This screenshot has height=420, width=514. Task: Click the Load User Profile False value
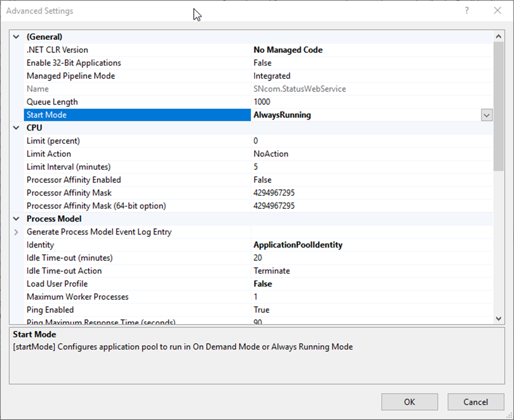click(x=262, y=284)
